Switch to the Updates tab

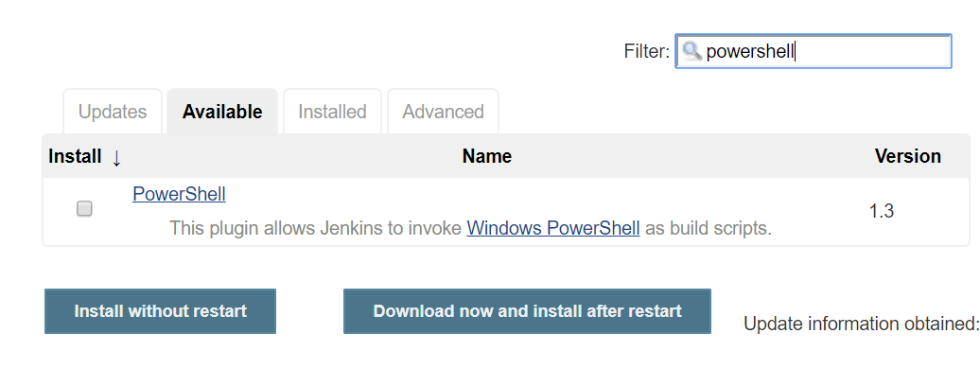point(113,112)
